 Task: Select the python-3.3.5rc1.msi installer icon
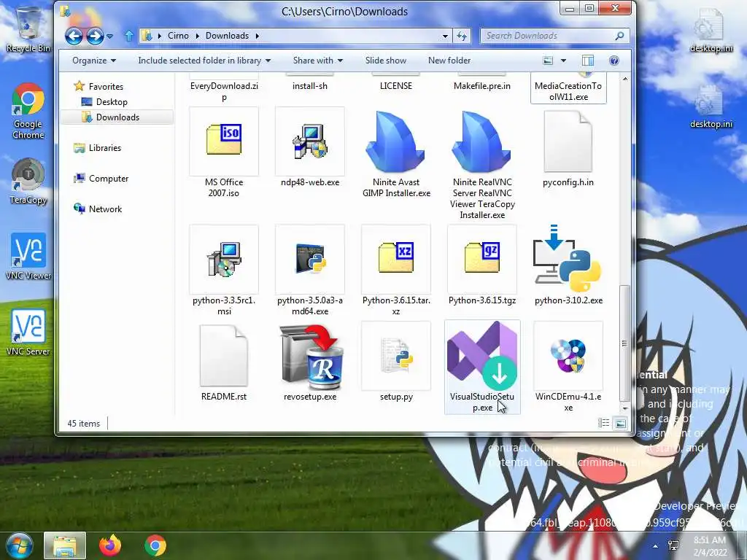click(x=224, y=260)
